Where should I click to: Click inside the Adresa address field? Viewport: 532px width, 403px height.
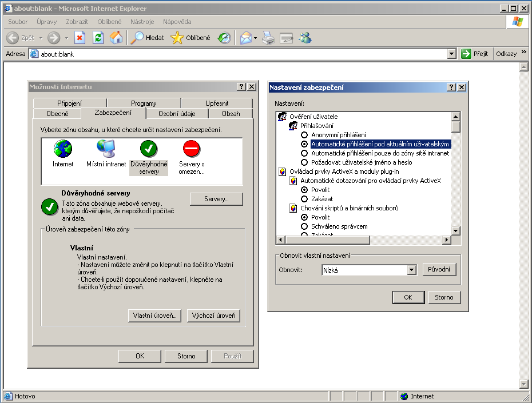[x=240, y=54]
